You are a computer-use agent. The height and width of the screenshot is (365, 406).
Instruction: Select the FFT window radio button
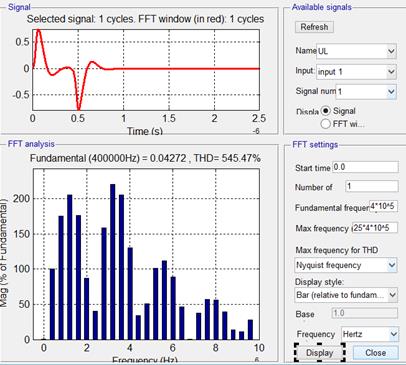[x=326, y=124]
